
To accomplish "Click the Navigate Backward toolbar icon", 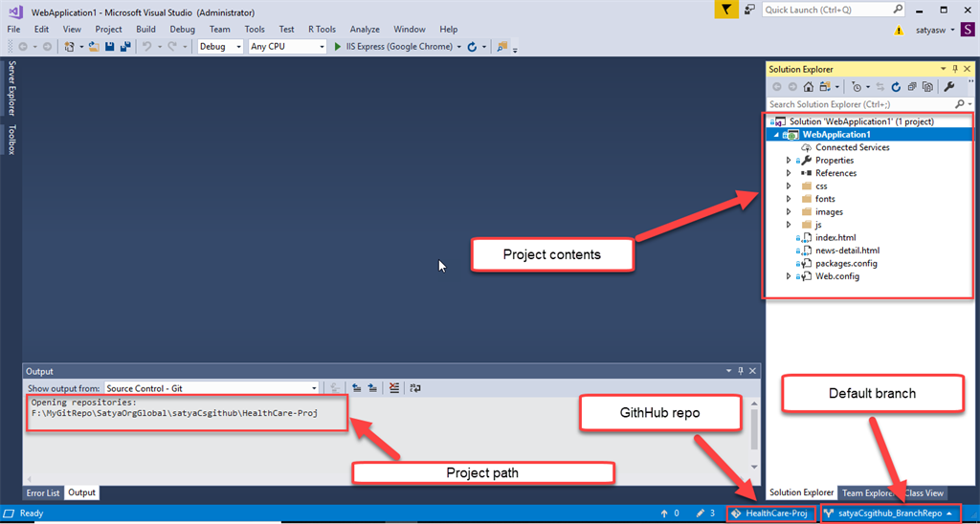I will point(23,47).
